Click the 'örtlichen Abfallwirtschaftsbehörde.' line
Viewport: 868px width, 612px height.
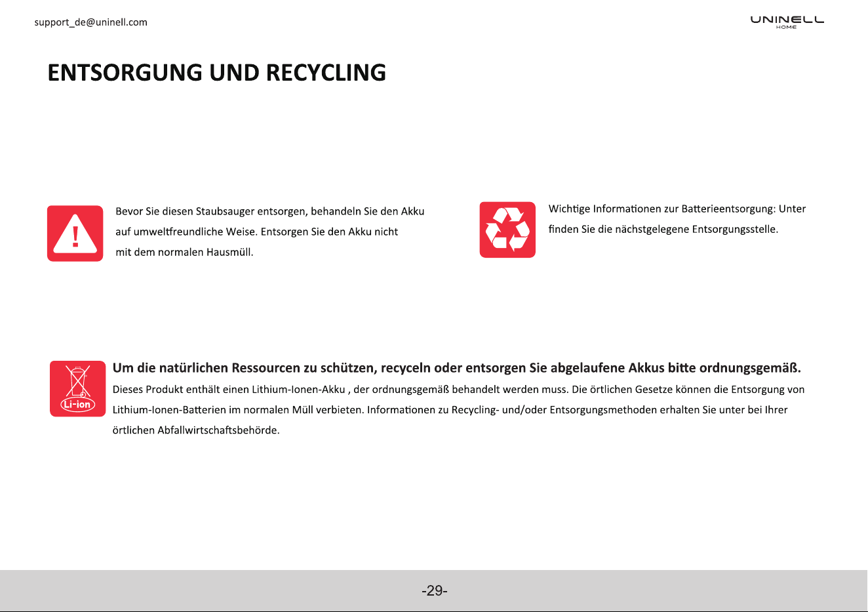tap(196, 430)
